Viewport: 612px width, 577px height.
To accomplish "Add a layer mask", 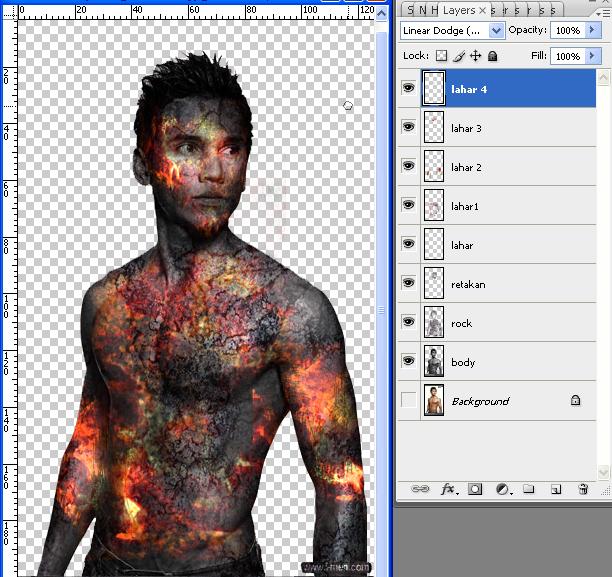I will click(475, 489).
